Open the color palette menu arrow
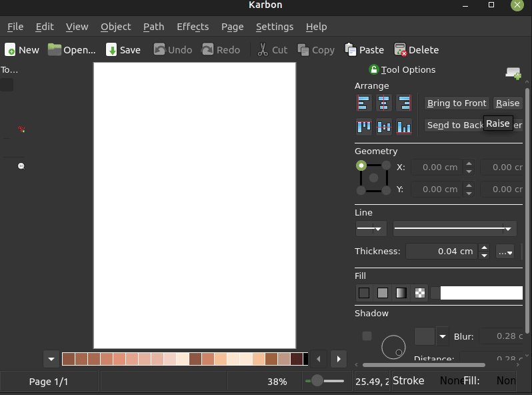This screenshot has height=395, width=532. coord(51,359)
